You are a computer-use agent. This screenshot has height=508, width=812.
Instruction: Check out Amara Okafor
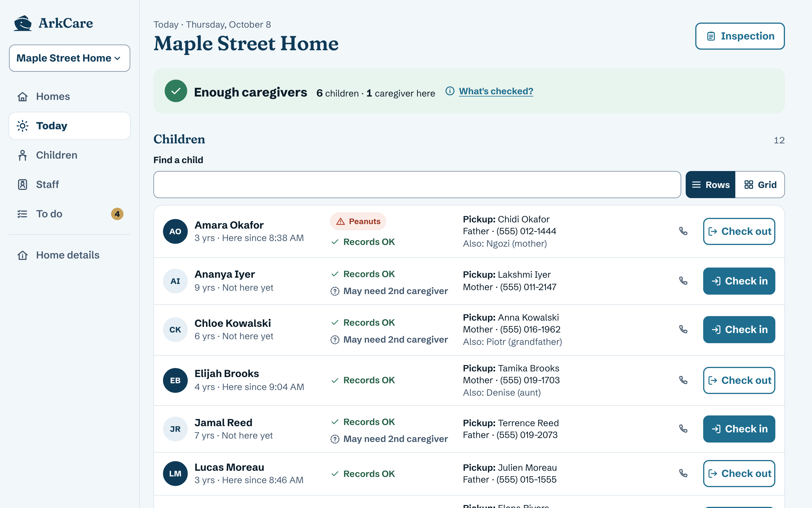[739, 231]
